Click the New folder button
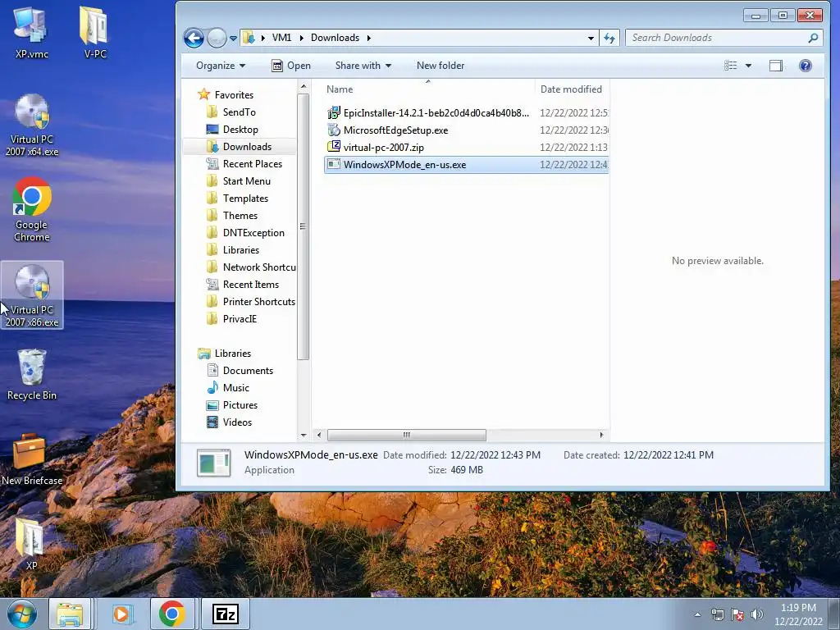This screenshot has width=840, height=630. pos(441,66)
